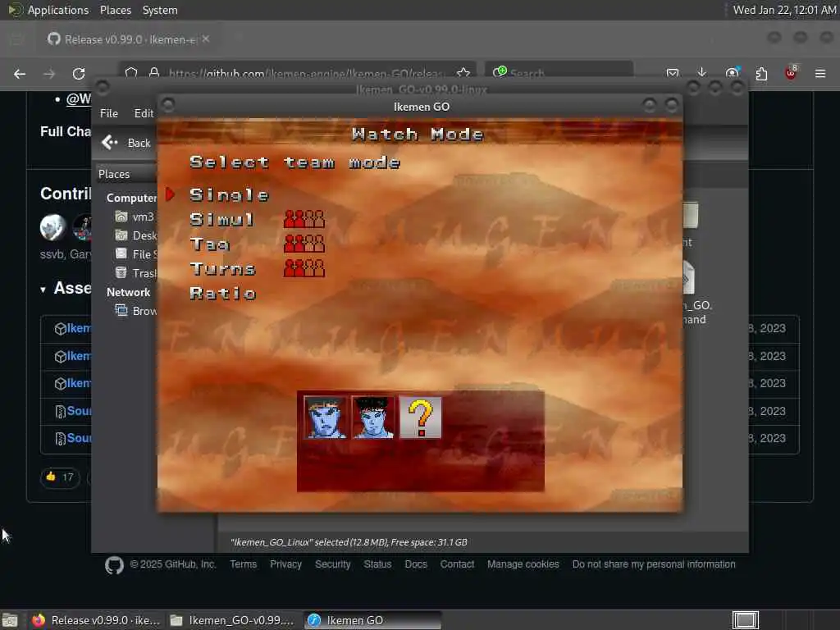The height and width of the screenshot is (630, 840).
Task: Click show desktop icon in bottom panel
Action: tap(10, 621)
